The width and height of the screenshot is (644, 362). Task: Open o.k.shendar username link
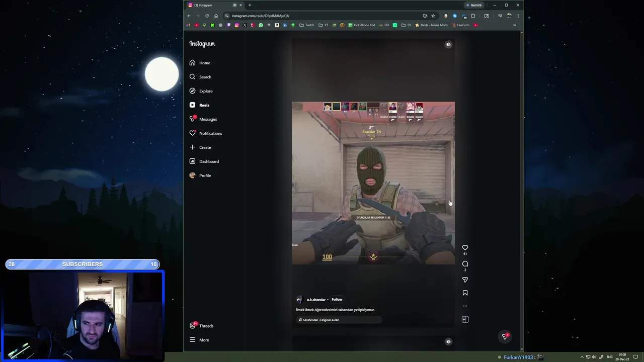316,300
